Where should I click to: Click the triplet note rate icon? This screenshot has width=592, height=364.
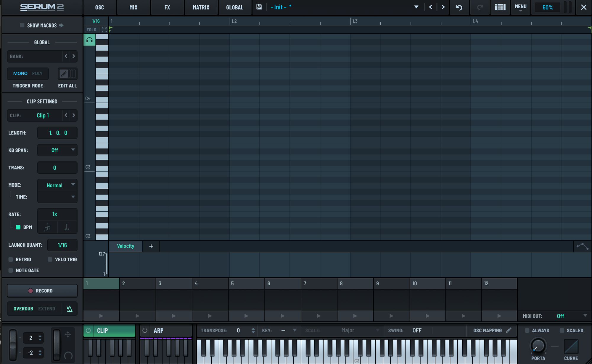(x=47, y=227)
